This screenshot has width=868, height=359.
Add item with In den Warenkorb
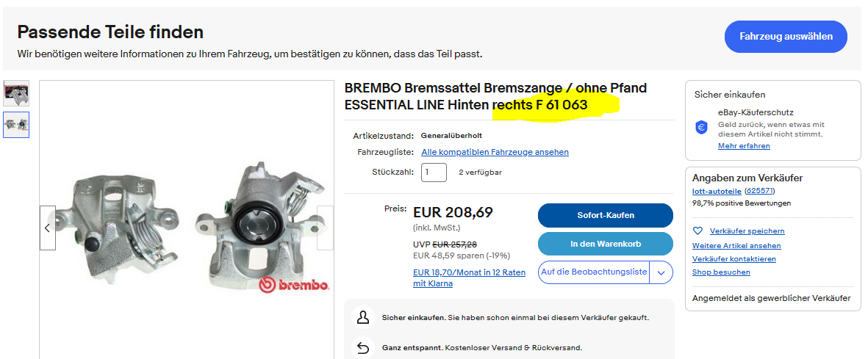tap(605, 244)
